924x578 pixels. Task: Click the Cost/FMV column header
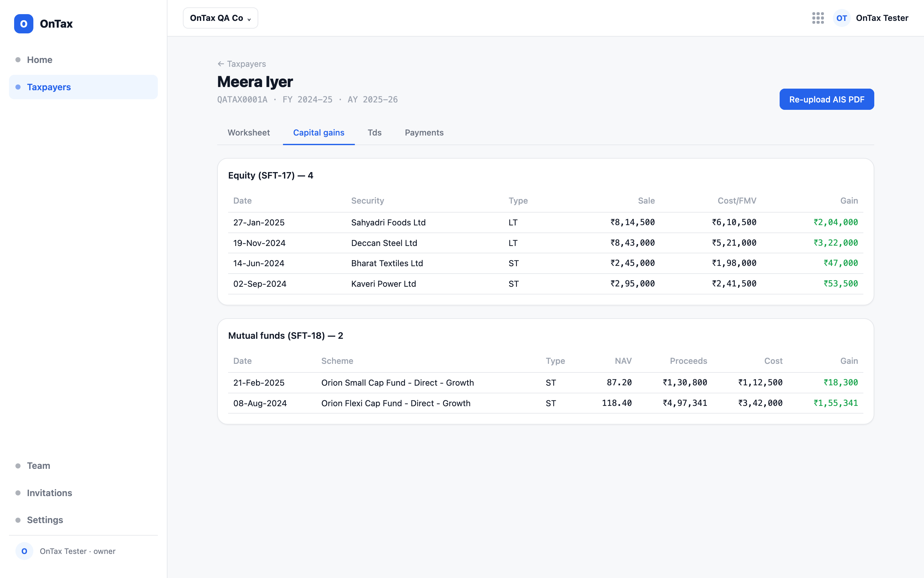tap(737, 201)
